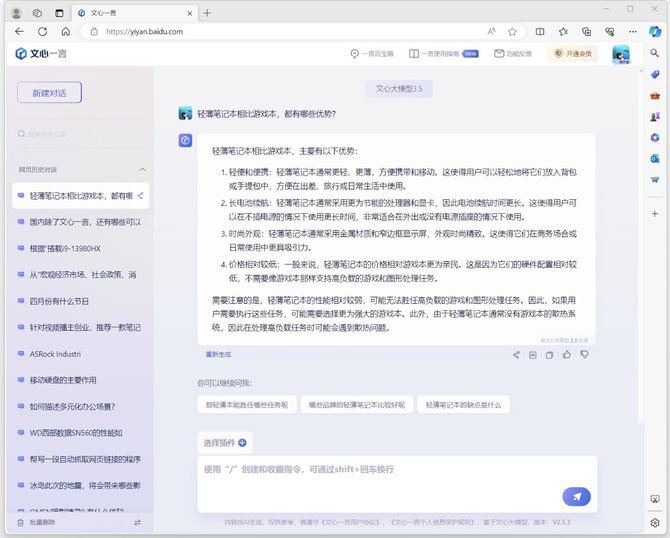Open 一言百宝箱 in the header
The width and height of the screenshot is (670, 538).
[x=372, y=54]
